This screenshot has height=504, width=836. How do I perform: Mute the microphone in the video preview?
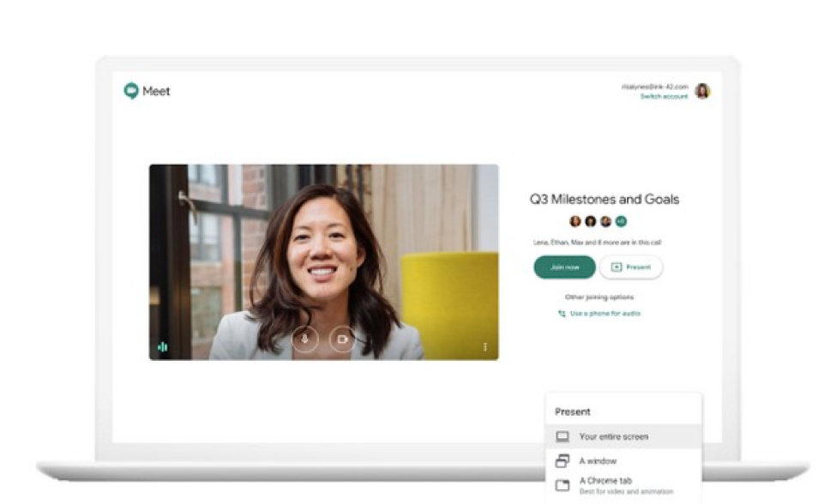pyautogui.click(x=305, y=339)
